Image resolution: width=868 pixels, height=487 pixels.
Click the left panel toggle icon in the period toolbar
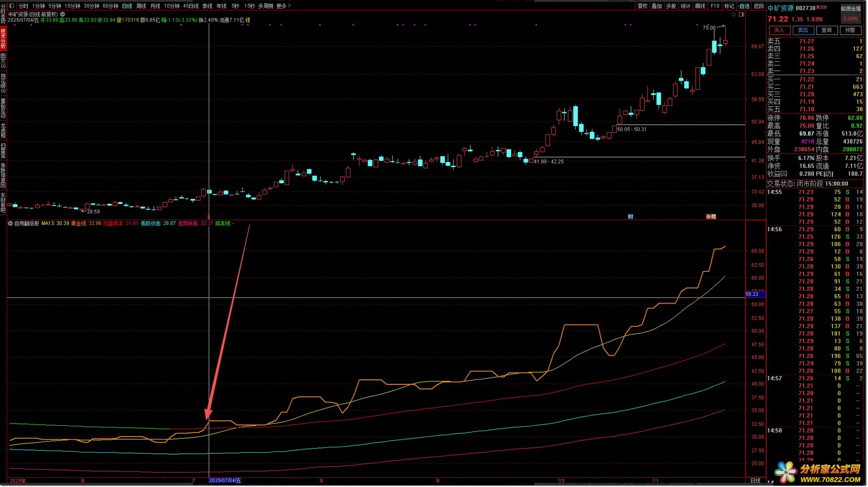(x=12, y=6)
